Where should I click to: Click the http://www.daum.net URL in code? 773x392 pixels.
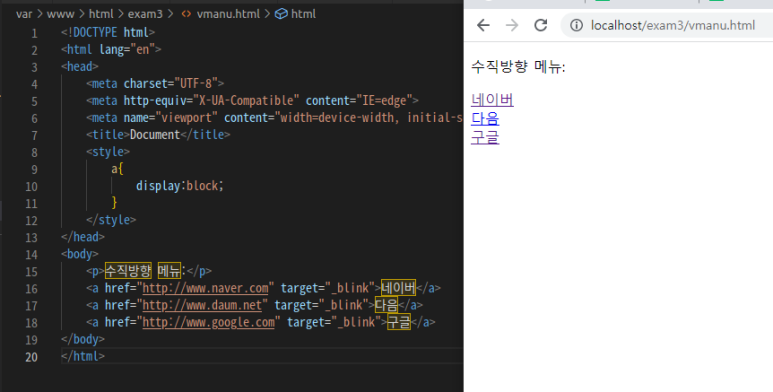202,305
